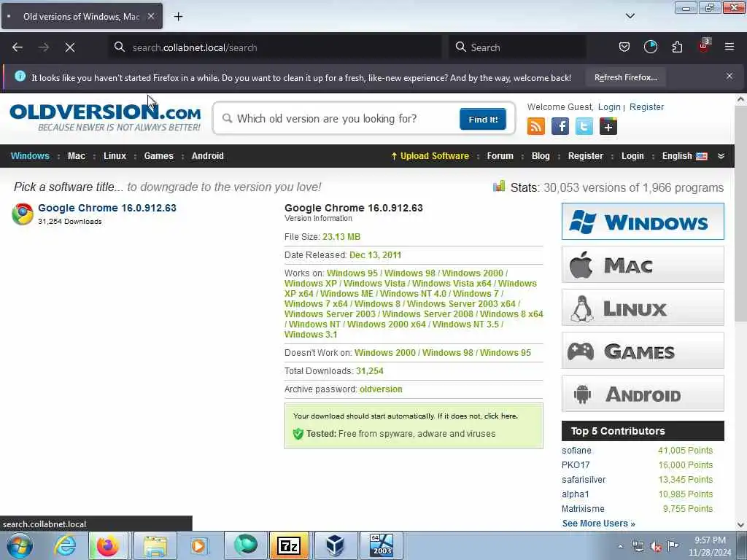Open the Twitter icon link

tap(584, 127)
